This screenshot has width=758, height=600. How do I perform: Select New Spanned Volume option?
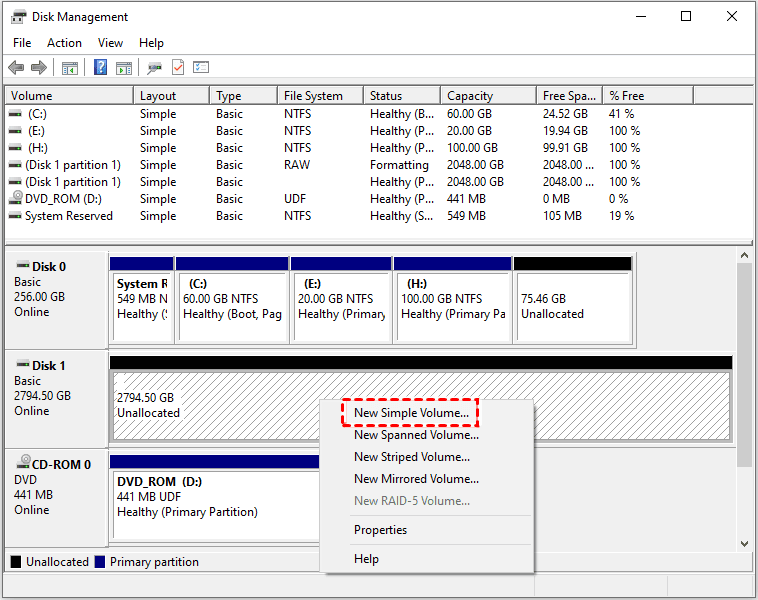pos(416,435)
